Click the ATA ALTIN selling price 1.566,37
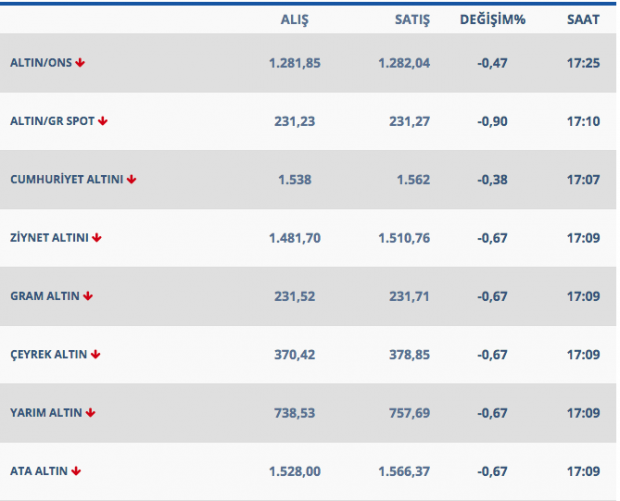The height and width of the screenshot is (501, 620). (403, 470)
